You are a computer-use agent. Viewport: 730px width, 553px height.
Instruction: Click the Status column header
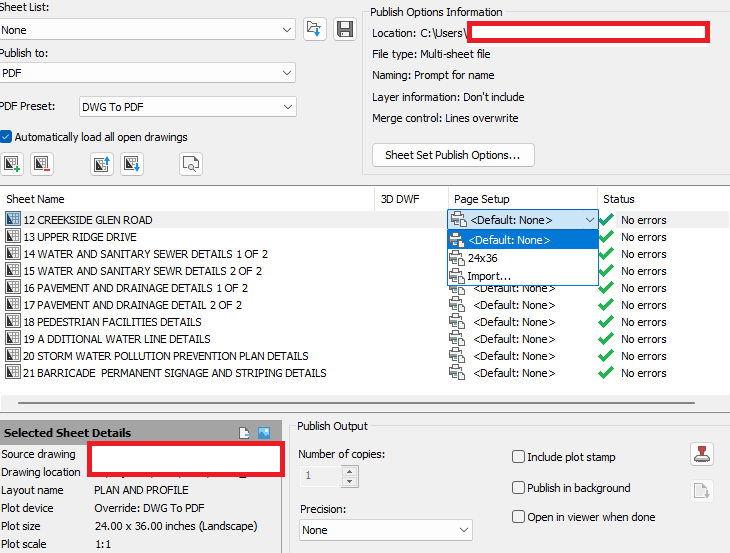coord(619,199)
